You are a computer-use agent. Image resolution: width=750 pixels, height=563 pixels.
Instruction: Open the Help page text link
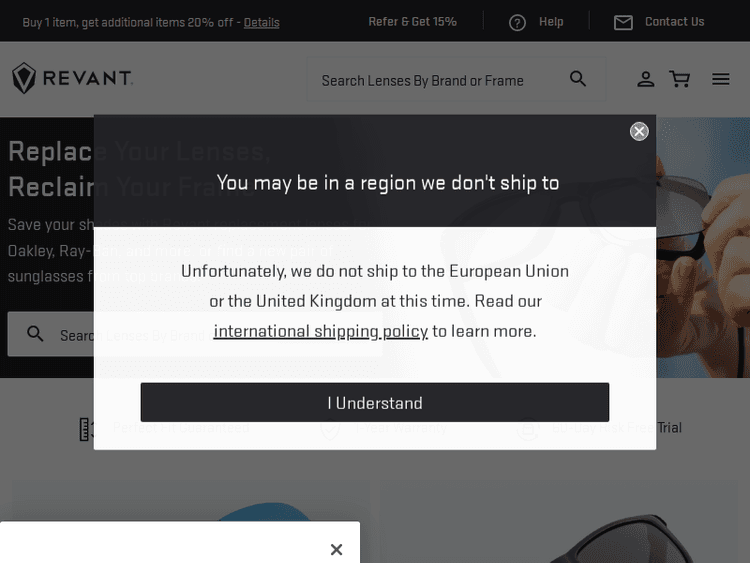(x=551, y=22)
